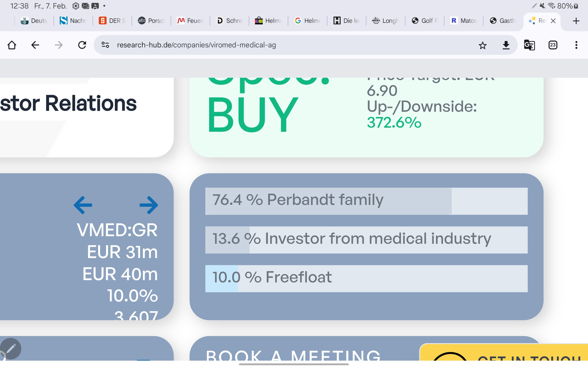Switch to the Porsc tab
The width and height of the screenshot is (588, 368).
click(x=151, y=21)
